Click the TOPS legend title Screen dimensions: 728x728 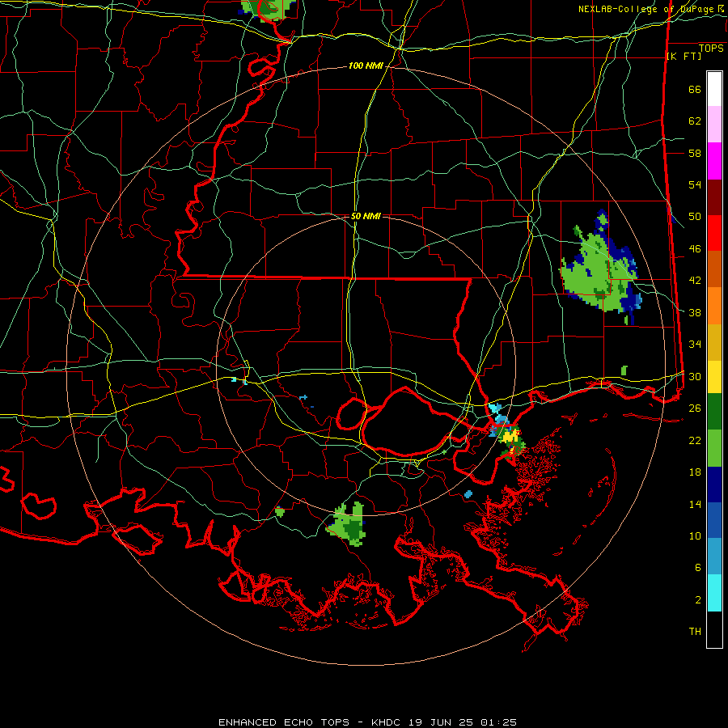711,49
